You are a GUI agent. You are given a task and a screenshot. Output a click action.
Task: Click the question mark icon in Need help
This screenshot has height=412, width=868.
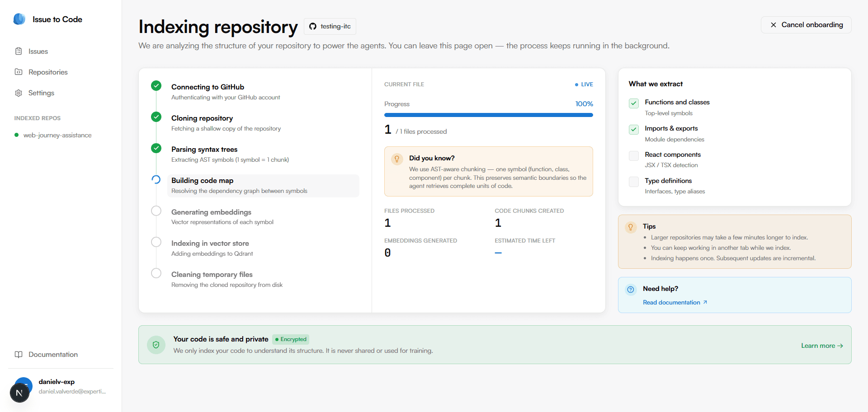[x=631, y=290]
